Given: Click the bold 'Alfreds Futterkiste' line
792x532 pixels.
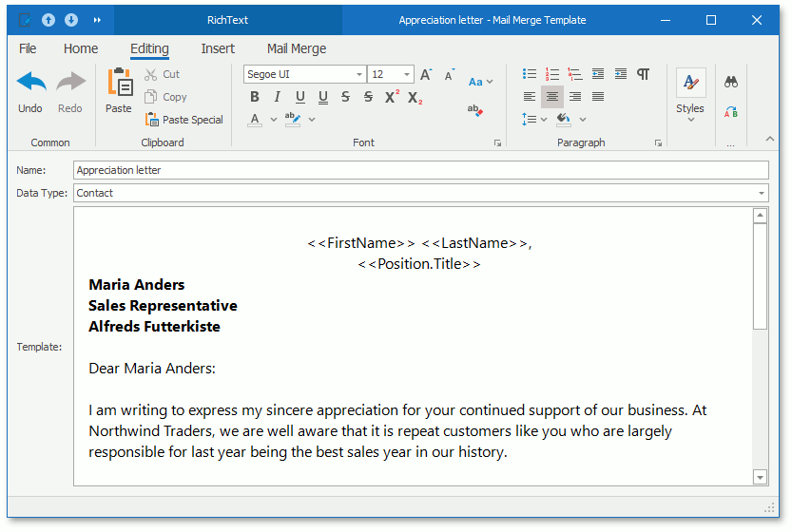Looking at the screenshot, I should coord(155,327).
